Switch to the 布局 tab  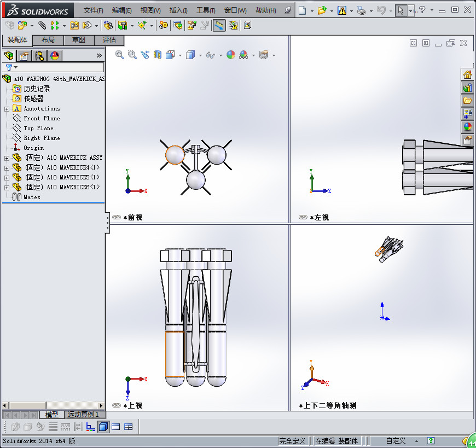click(x=48, y=40)
